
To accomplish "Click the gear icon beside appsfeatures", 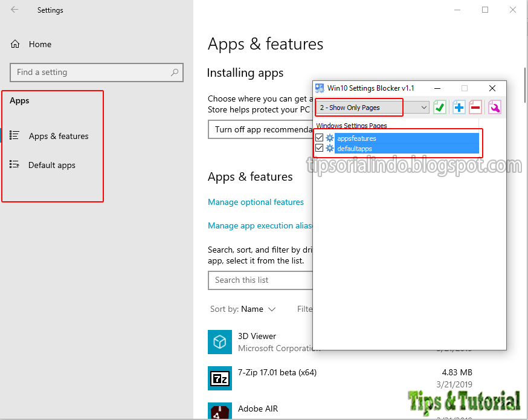I will pos(330,138).
